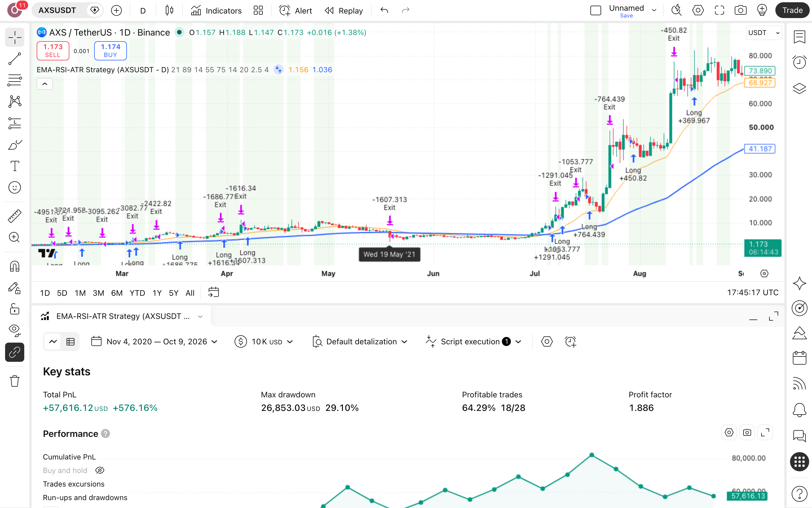Image resolution: width=812 pixels, height=508 pixels.
Task: Open the Fibonacci retracement tools
Action: pos(14,80)
